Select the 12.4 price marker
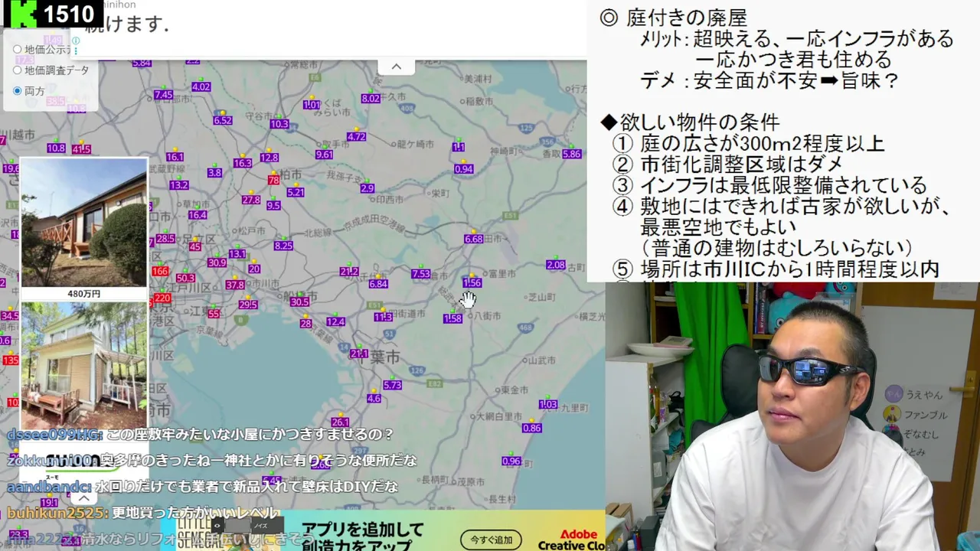Viewport: 980px width, 551px height. 335,322
